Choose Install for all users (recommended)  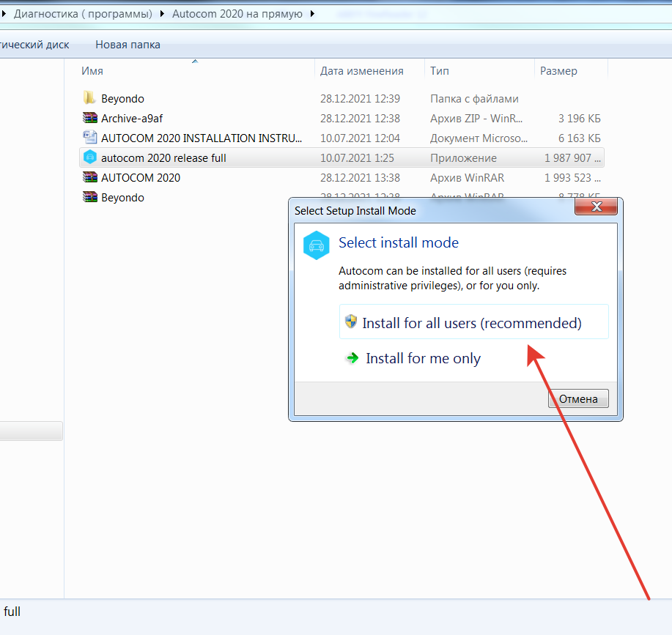pyautogui.click(x=473, y=322)
